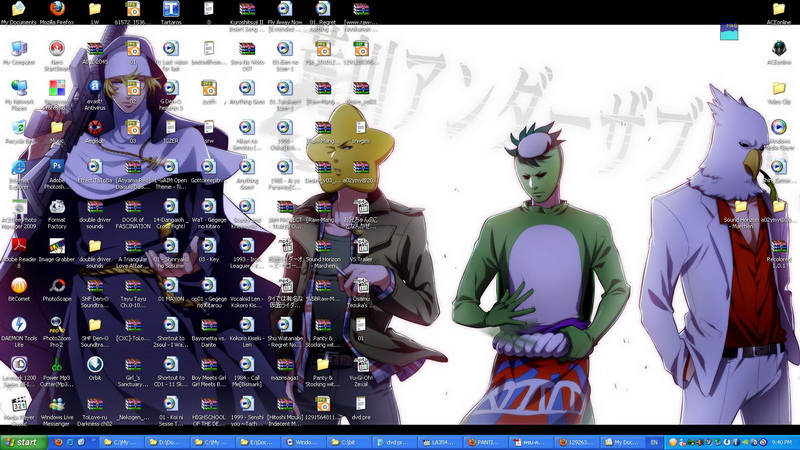Screen dimensions: 800x450
Task: Switch to the wsu-w... taskbar window
Action: tap(530, 442)
